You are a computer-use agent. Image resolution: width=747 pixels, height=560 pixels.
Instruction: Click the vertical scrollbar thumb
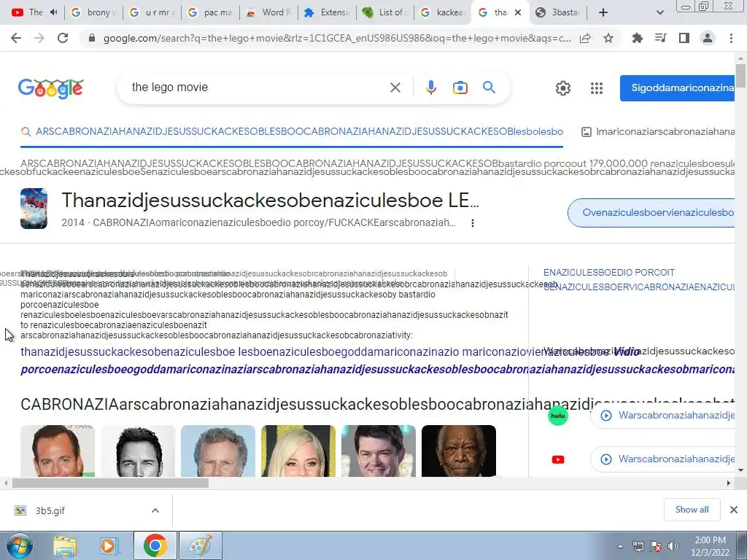tap(740, 75)
